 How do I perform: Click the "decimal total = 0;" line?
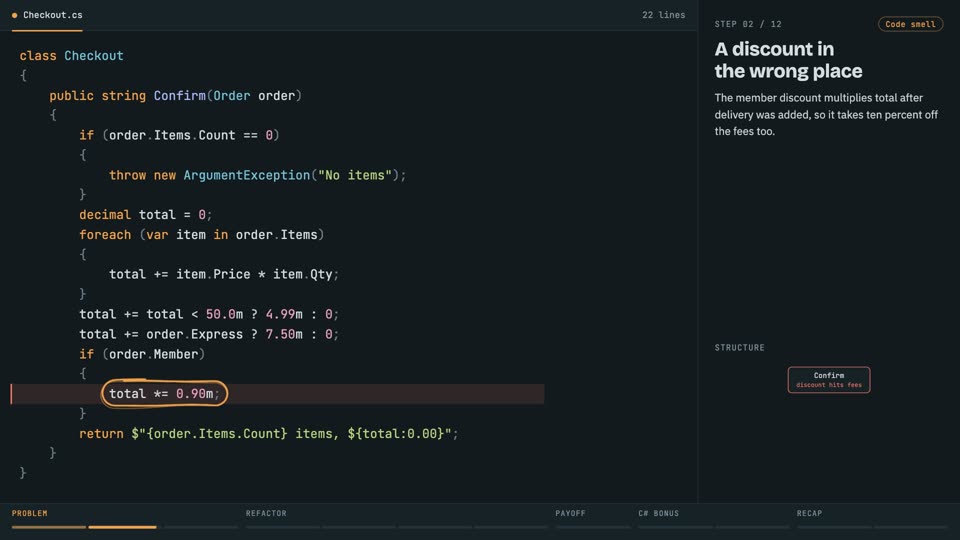point(146,215)
